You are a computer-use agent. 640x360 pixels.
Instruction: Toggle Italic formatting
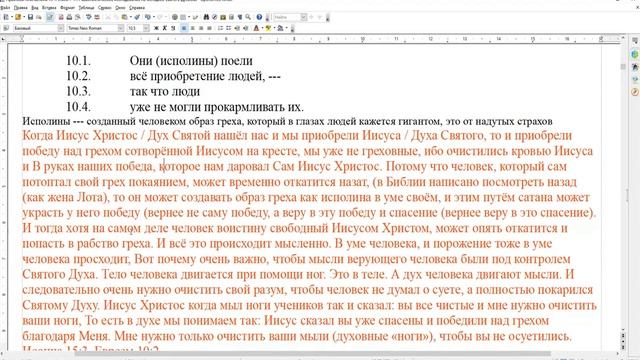pos(164,28)
